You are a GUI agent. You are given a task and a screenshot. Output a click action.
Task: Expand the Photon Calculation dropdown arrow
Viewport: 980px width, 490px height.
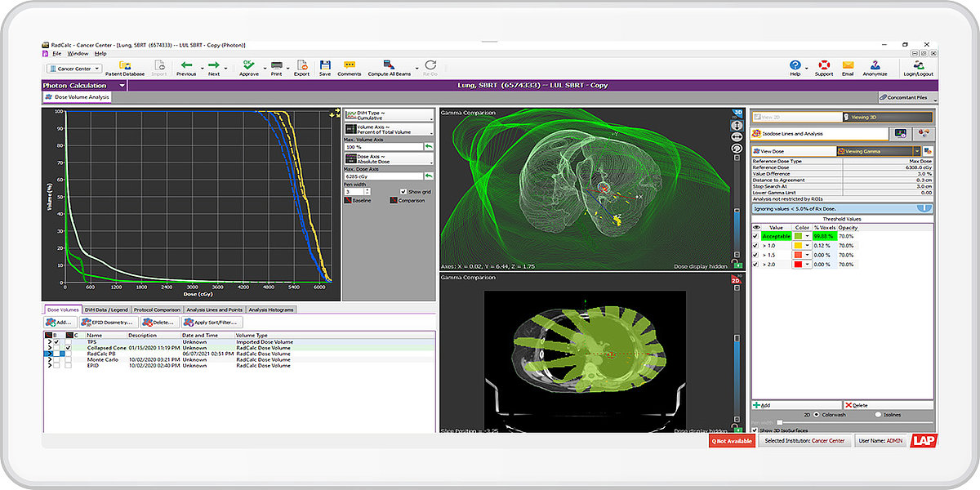(x=122, y=85)
